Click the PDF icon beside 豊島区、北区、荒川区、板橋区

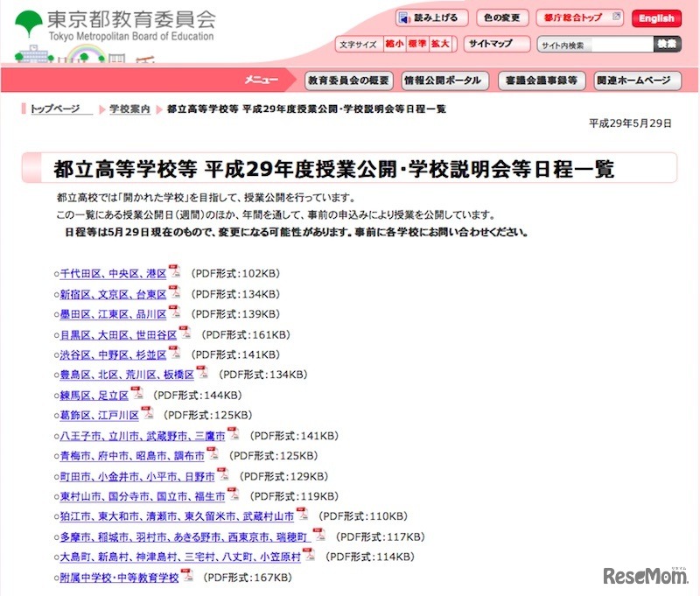[x=202, y=371]
